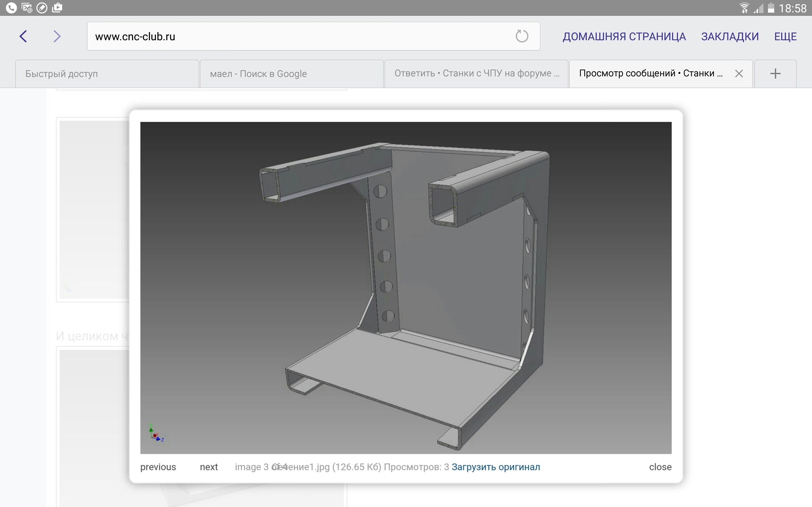812x507 pixels.
Task: Switch to the Быстрый доступ tab
Action: [x=107, y=74]
